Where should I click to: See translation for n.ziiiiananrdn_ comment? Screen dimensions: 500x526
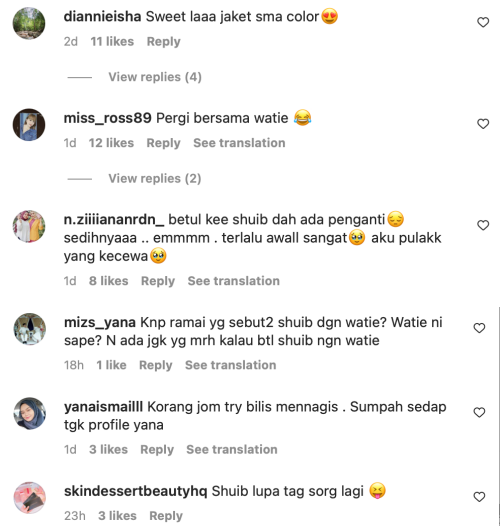234,281
